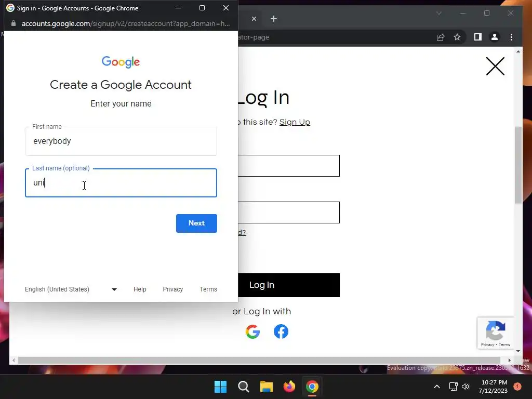Open the English (United States) language dropdown

pyautogui.click(x=71, y=289)
